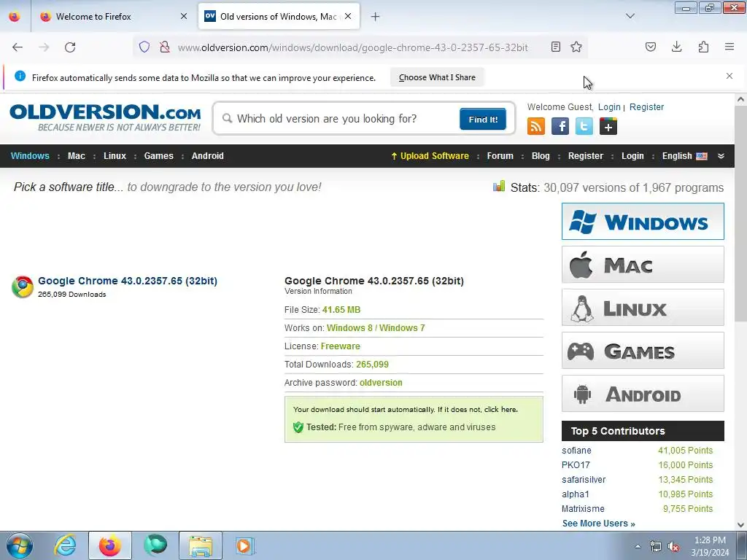Viewport: 747px width, 560px height.
Task: Open the Firefox extensions puzzle icon
Action: pos(703,47)
